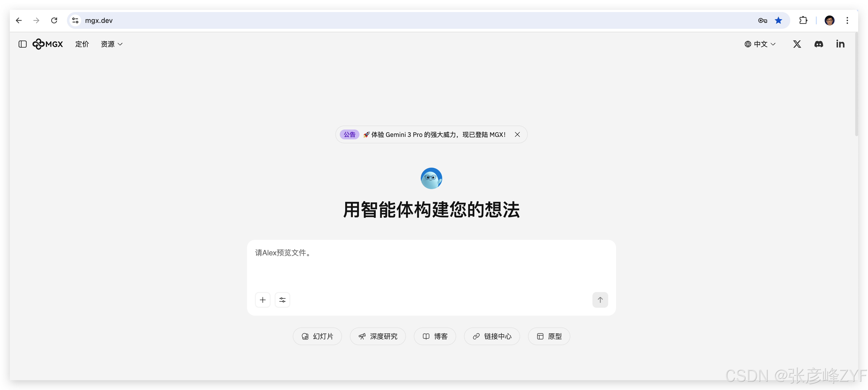Click the plus attachment button
868x390 pixels.
(x=263, y=300)
